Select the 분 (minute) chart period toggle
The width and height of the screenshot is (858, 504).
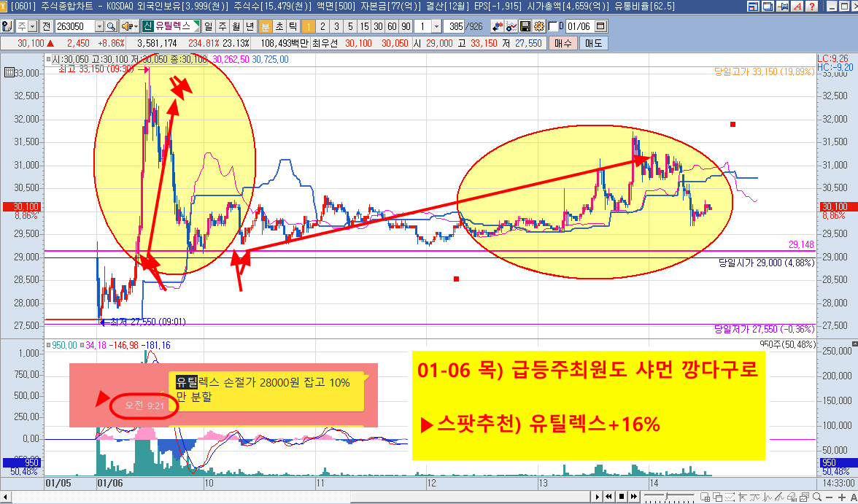click(266, 26)
